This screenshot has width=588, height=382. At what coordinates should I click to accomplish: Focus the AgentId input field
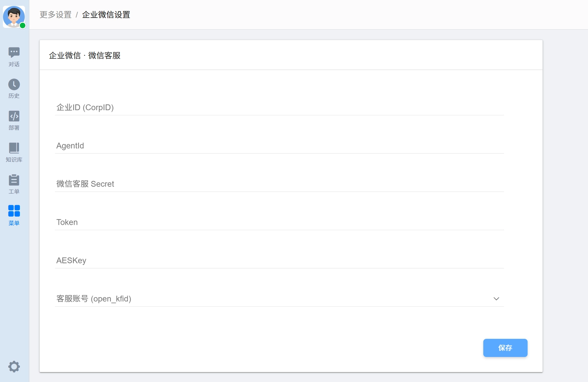pos(279,145)
